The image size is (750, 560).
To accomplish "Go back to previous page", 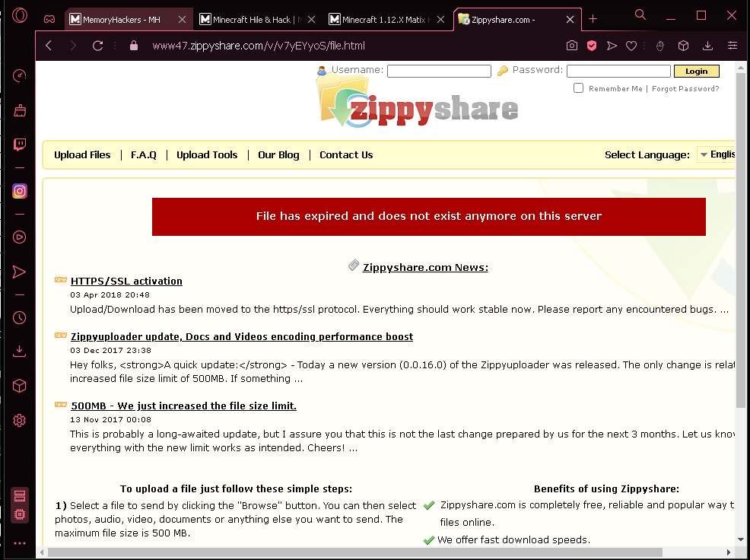I will point(49,46).
